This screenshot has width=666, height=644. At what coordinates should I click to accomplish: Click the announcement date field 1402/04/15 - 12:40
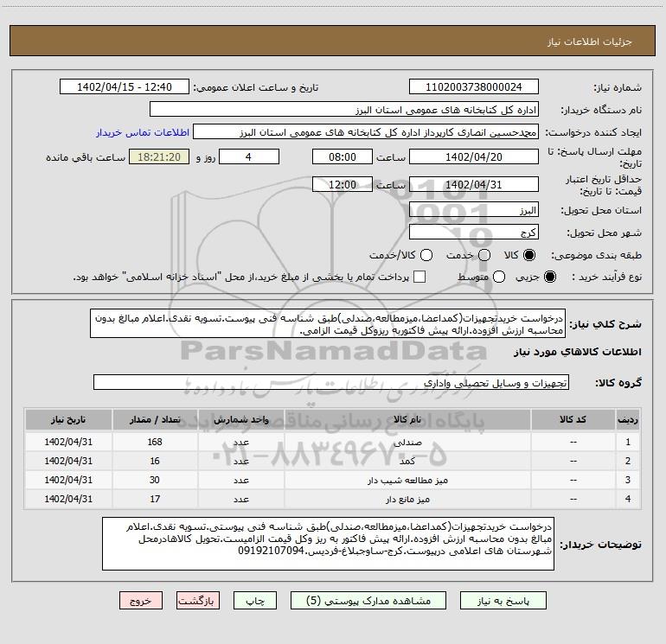[125, 87]
